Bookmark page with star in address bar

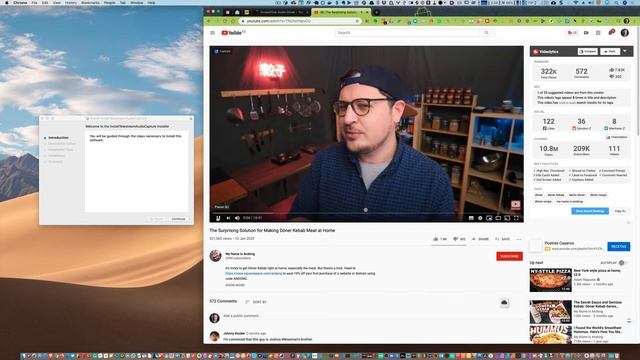[x=357, y=21]
